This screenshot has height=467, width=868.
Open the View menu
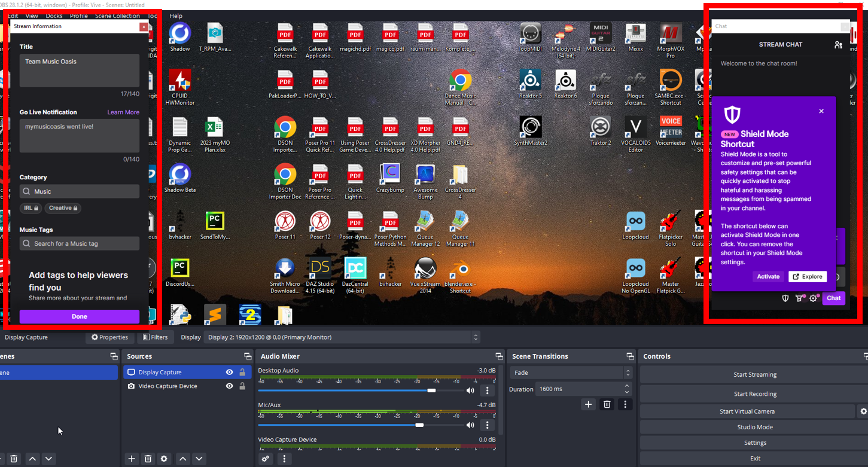coord(32,16)
